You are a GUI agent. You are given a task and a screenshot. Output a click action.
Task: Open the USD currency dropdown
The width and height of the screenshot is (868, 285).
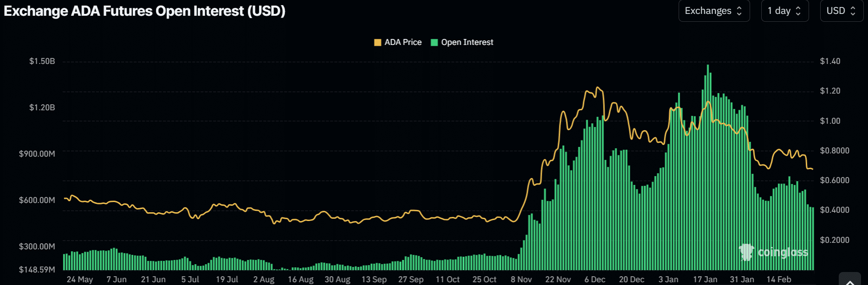coord(841,11)
